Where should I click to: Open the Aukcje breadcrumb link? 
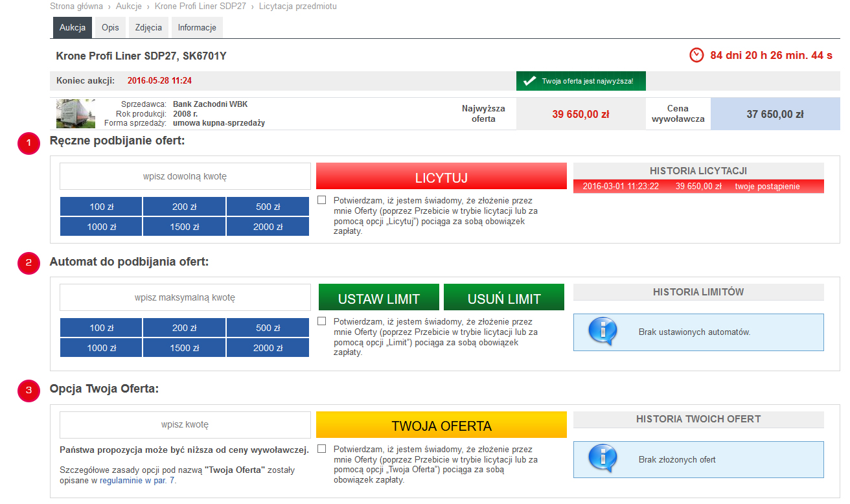(129, 6)
